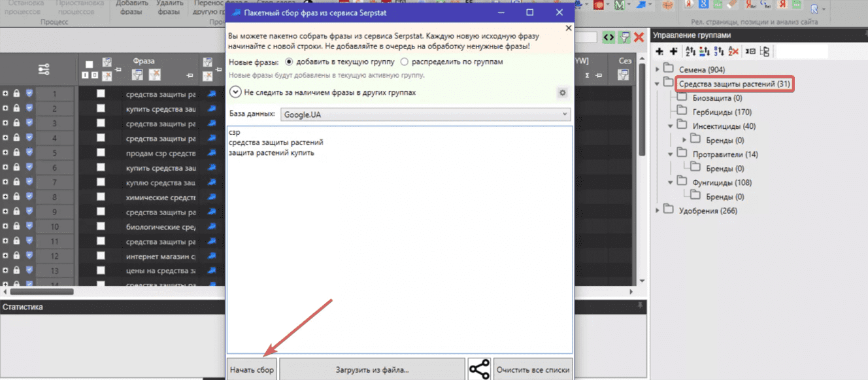Open the table column settings sliders icon
The width and height of the screenshot is (868, 380).
pos(44,69)
